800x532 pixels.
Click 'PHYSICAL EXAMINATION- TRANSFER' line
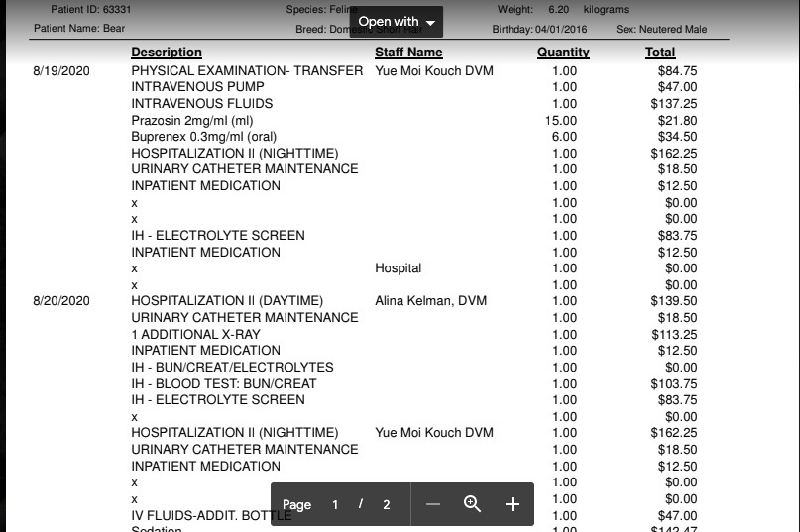tap(247, 71)
